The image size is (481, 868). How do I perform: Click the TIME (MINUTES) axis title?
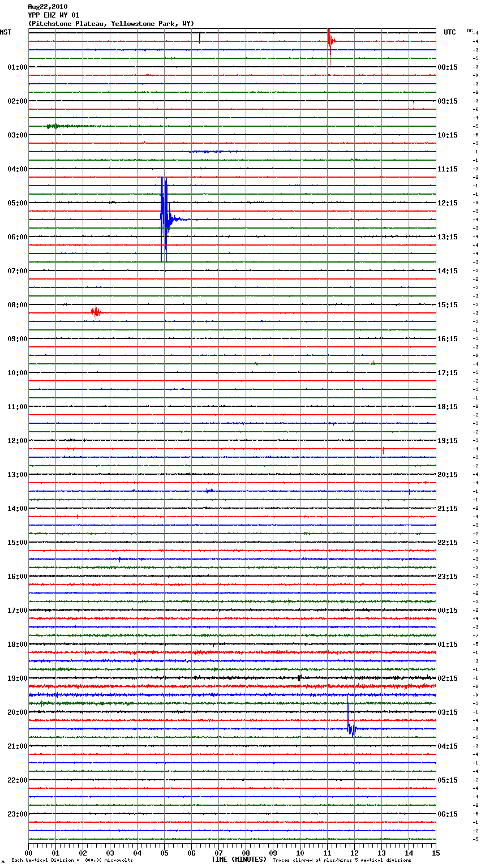pyautogui.click(x=239, y=860)
